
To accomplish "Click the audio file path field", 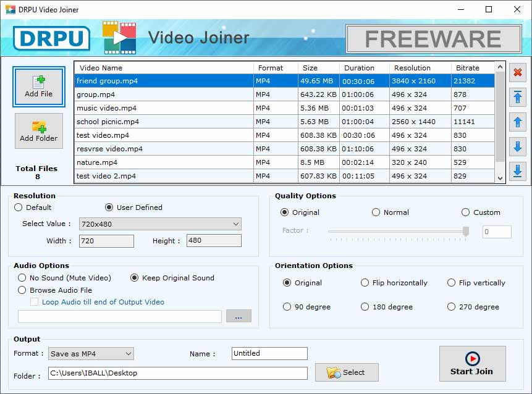I will 120,316.
